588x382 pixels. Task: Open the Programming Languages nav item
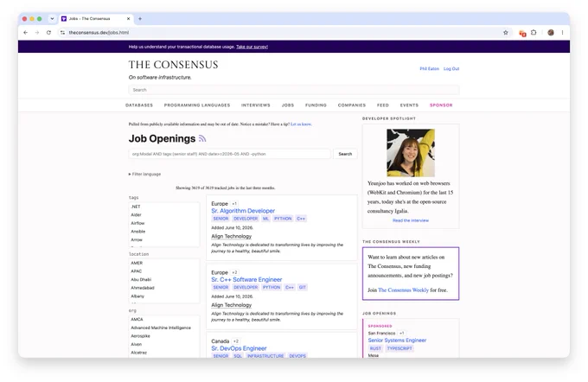point(197,105)
